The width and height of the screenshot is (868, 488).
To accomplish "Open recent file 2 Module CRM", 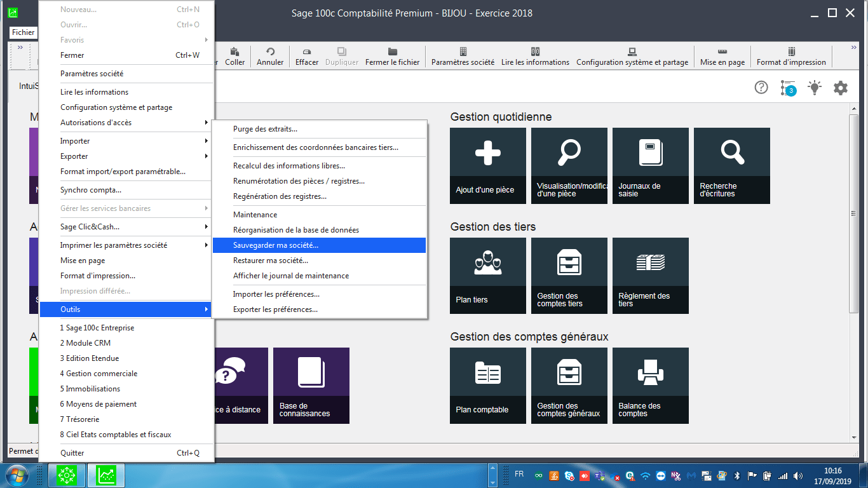I will click(126, 343).
